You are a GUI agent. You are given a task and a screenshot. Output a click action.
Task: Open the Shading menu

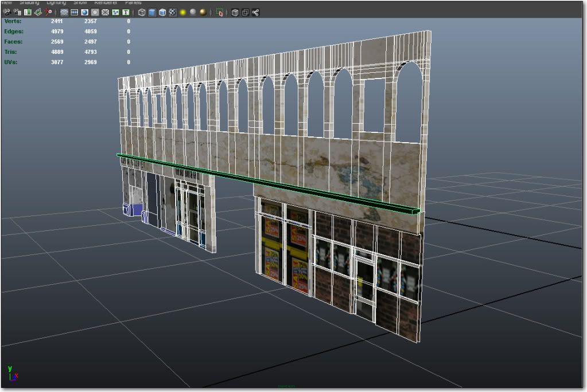[29, 3]
